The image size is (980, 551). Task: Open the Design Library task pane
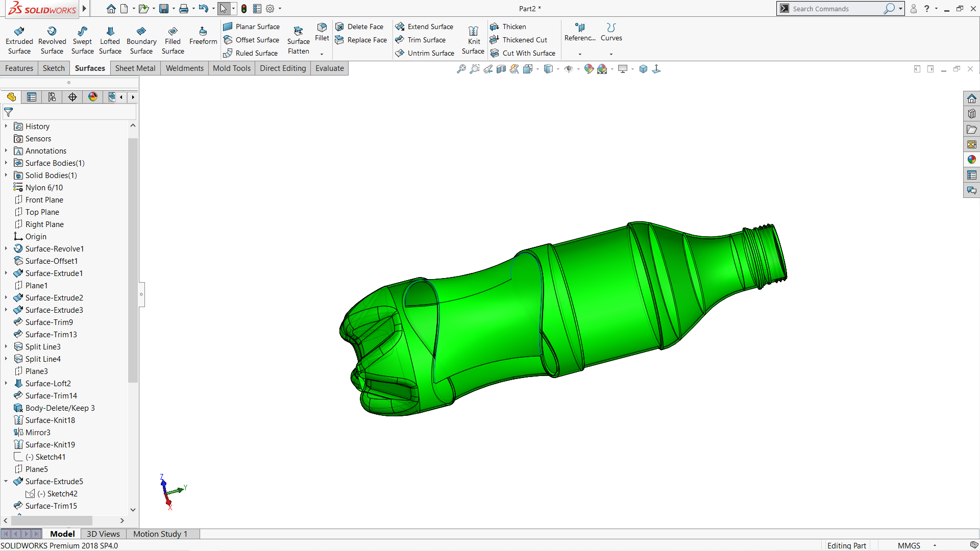[x=972, y=114]
